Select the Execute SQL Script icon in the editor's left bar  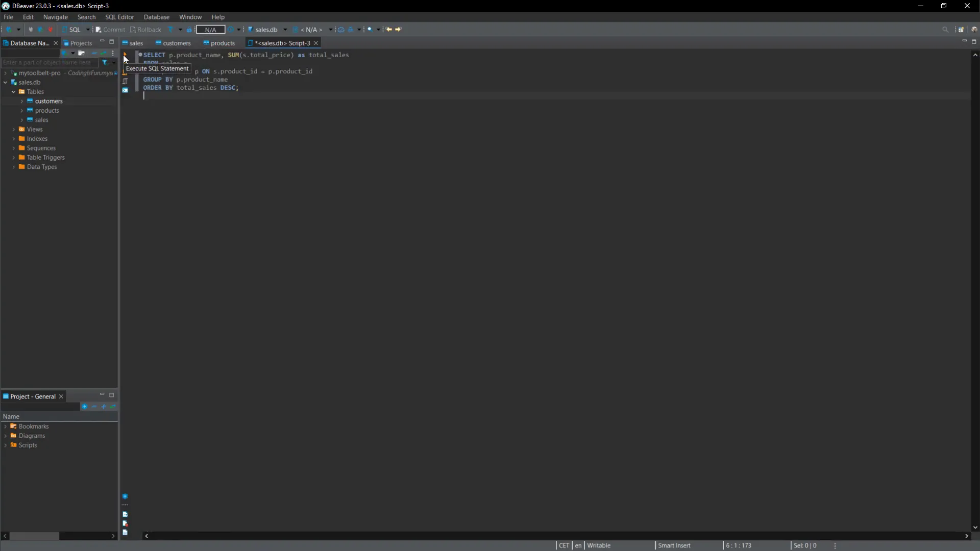pyautogui.click(x=126, y=73)
